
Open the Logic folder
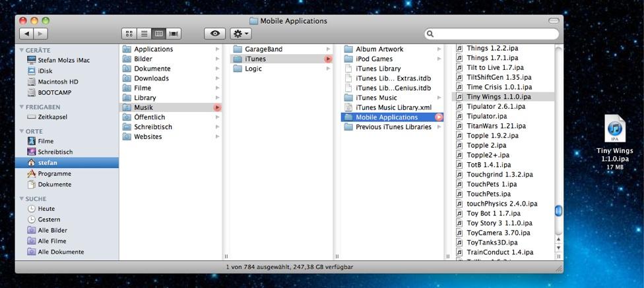pos(281,69)
